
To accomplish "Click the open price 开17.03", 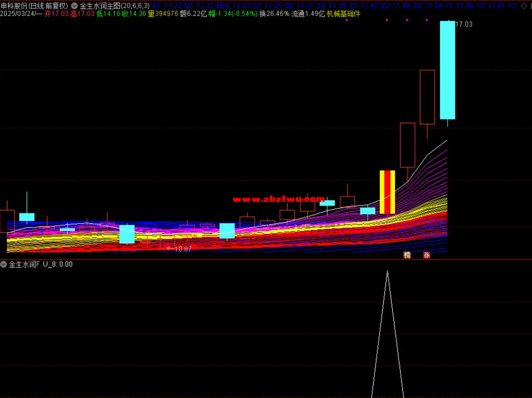I will click(57, 14).
